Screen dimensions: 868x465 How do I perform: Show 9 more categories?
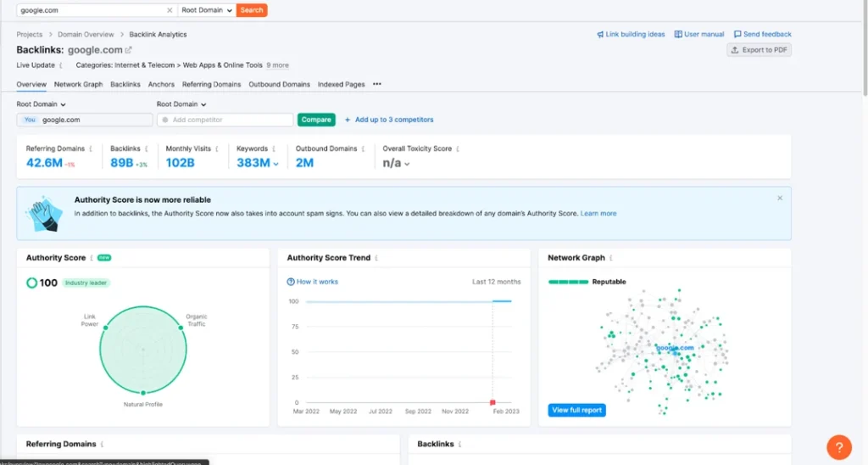coord(277,65)
